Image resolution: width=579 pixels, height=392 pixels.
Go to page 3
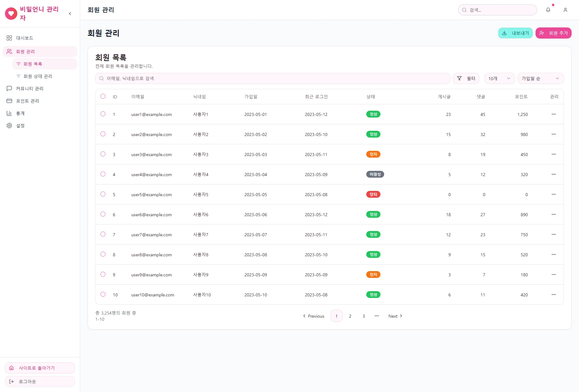(x=363, y=316)
